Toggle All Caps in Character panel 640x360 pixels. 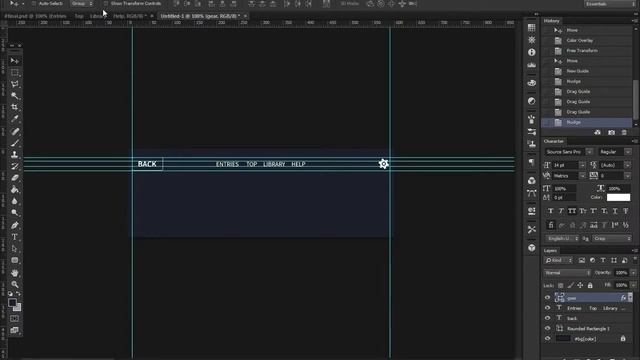pos(572,211)
